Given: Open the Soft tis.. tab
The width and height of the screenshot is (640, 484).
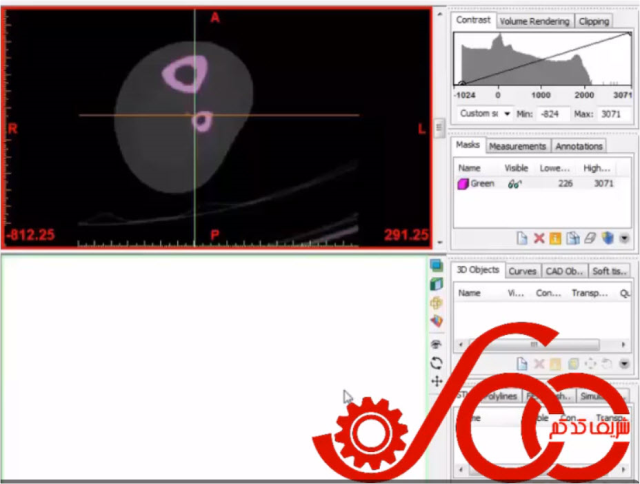Looking at the screenshot, I should click(609, 271).
